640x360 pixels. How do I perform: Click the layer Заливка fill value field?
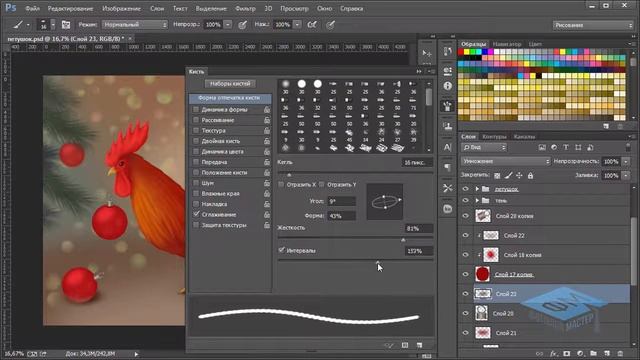pos(611,176)
